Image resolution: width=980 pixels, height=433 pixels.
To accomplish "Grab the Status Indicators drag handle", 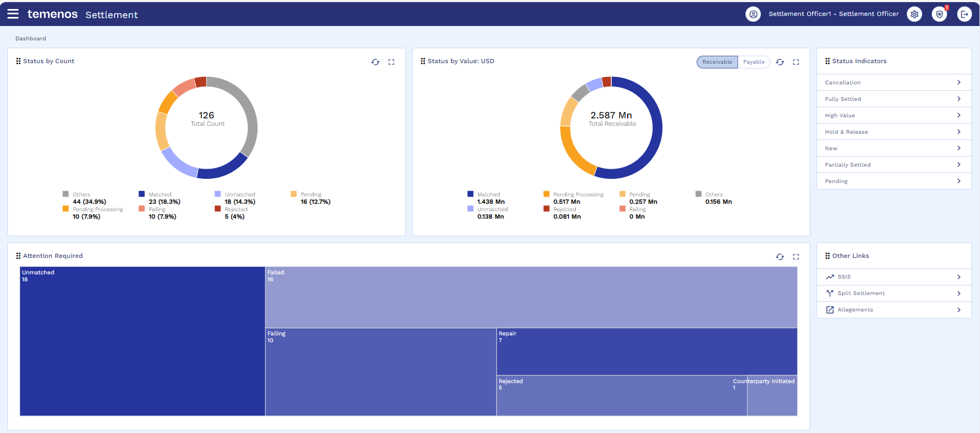I will 828,61.
